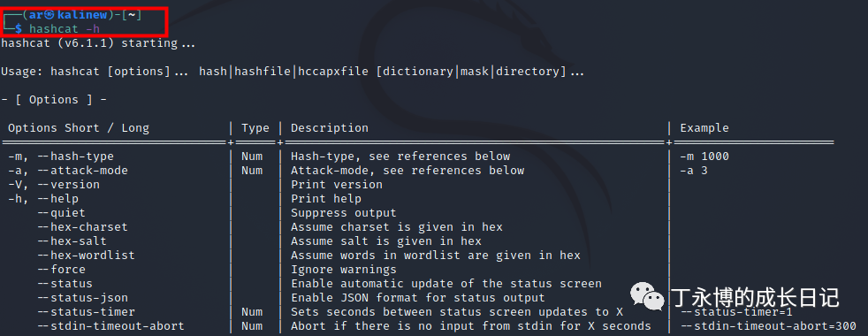Click the '--stdin-timeout-abort=300' example value

[x=768, y=326]
